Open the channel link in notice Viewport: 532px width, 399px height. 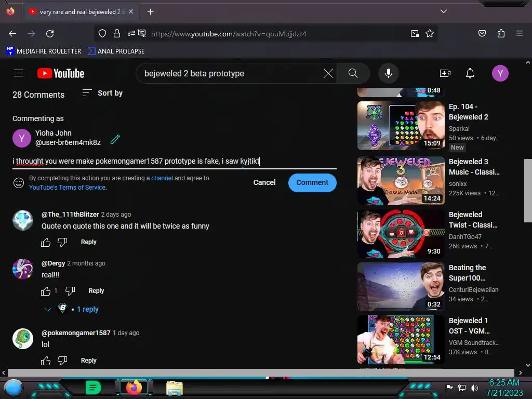162,178
